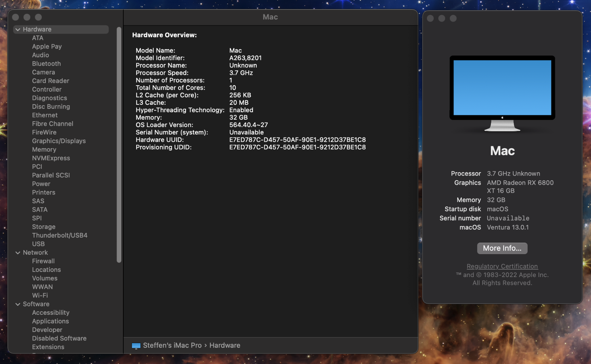Screen dimensions: 591x364
Task: Open Diagnostics in the sidebar
Action: coord(50,98)
